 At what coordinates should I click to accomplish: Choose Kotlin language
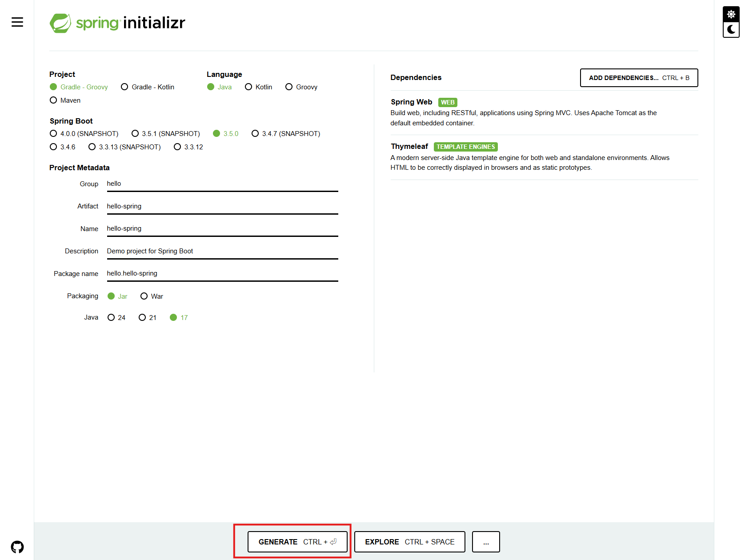tap(259, 87)
